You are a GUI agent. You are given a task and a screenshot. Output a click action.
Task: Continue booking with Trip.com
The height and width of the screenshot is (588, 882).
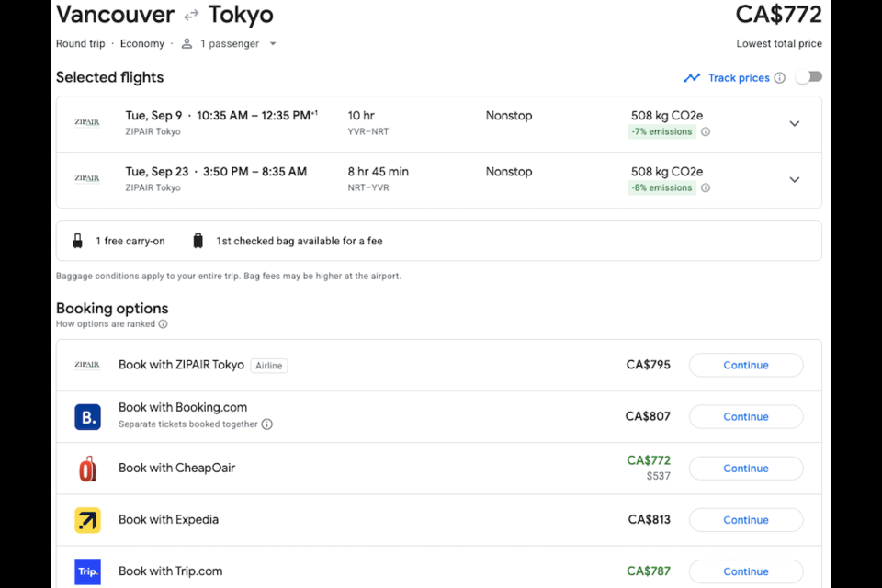pos(746,571)
